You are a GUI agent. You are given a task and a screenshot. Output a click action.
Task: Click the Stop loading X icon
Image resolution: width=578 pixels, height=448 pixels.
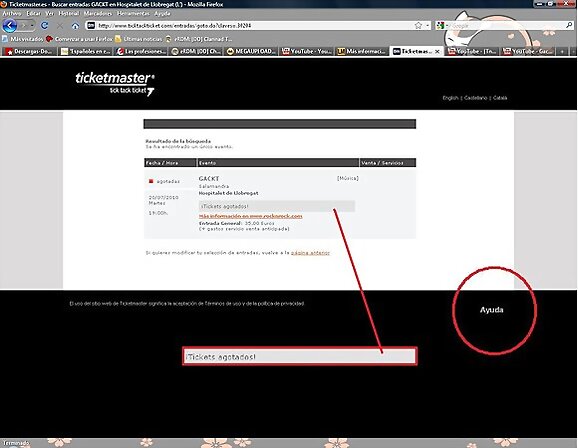[60, 25]
